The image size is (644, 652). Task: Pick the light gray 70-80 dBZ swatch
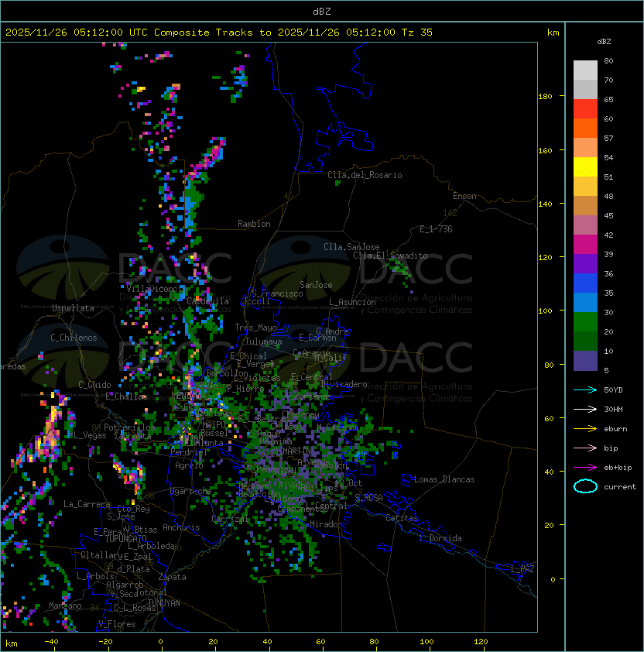[585, 70]
